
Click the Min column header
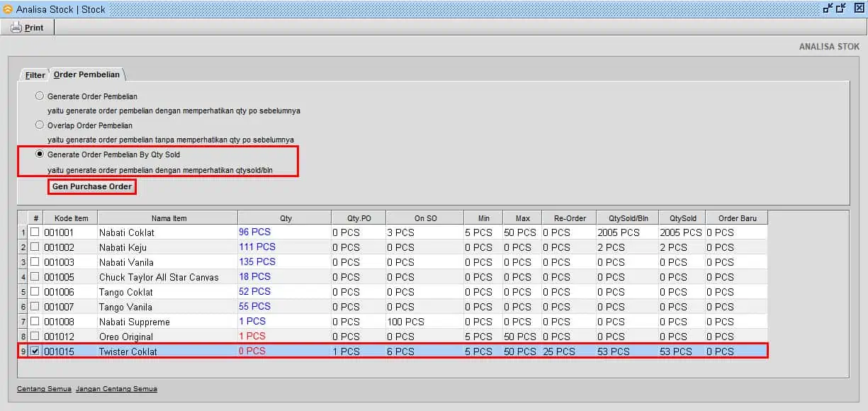(x=483, y=218)
